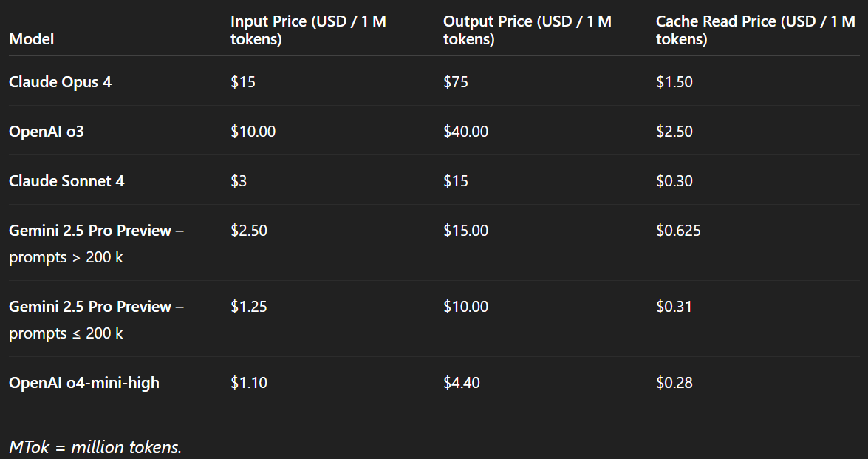The width and height of the screenshot is (868, 459).
Task: Click Claude Sonnet 4's $0.30 cache price
Action: click(674, 181)
